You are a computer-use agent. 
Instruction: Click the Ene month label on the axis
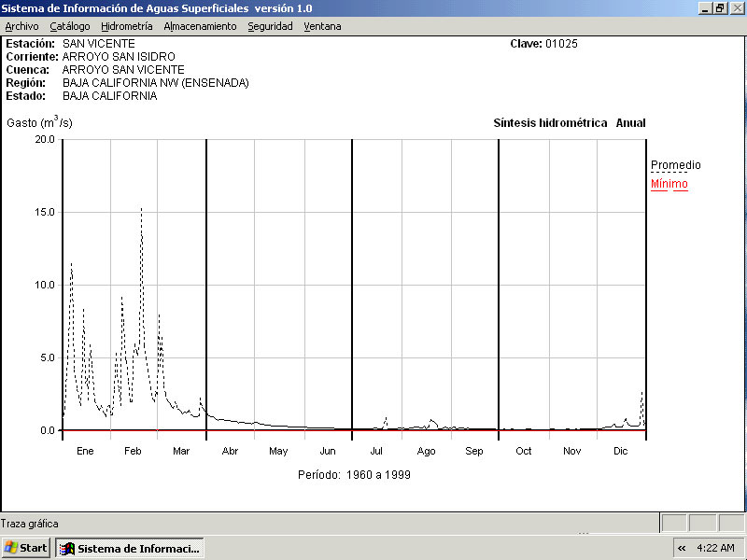pos(85,451)
